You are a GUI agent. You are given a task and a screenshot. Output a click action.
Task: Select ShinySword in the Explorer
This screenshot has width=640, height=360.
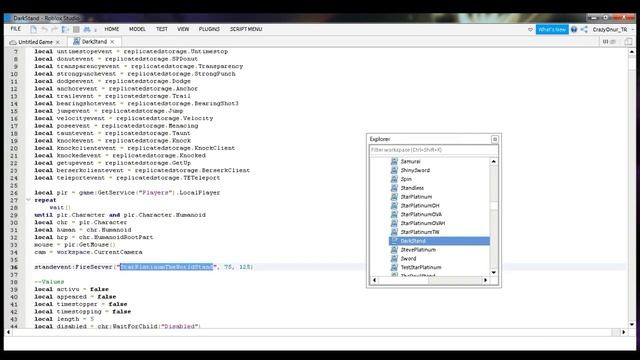coord(415,170)
